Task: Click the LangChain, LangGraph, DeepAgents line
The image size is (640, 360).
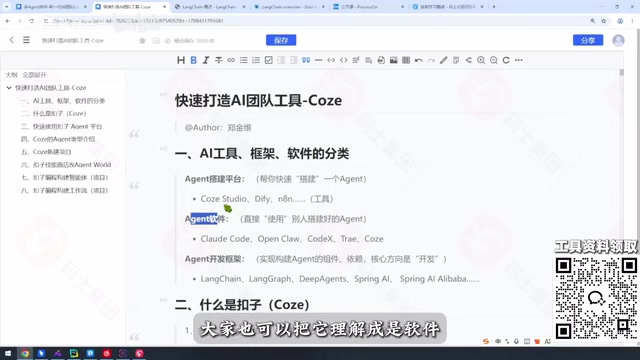Action: point(340,279)
